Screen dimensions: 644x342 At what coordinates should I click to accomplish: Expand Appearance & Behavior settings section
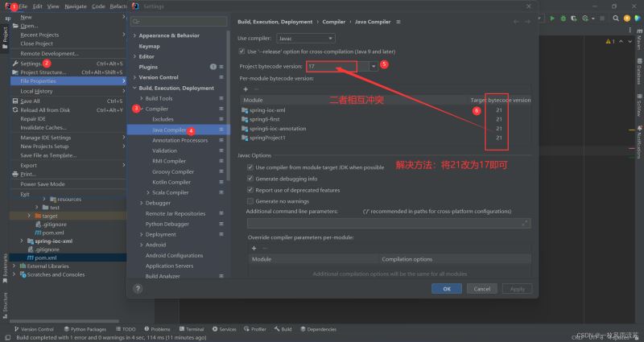(x=134, y=35)
